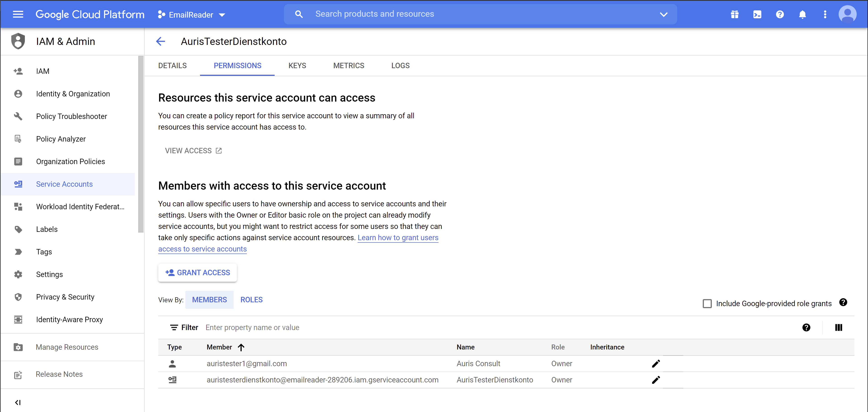Collapse the left sidebar navigation

click(18, 402)
